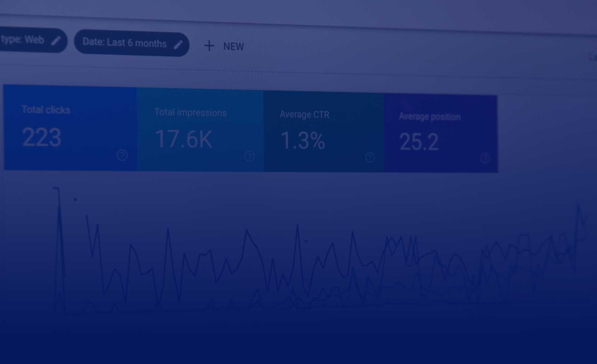Edit the Date Last 6 months pencil icon

point(178,45)
